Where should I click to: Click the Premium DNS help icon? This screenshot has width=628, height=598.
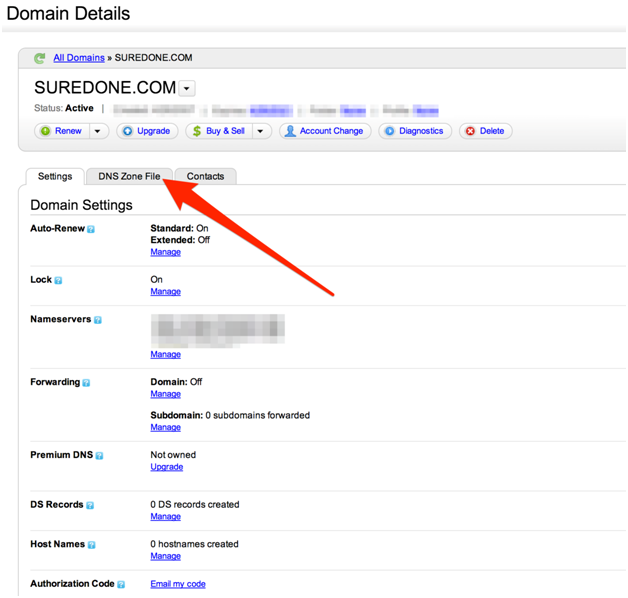coord(99,456)
